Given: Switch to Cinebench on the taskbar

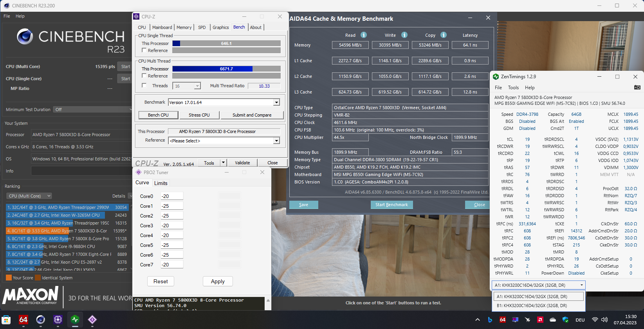Looking at the screenshot, I should (41, 320).
